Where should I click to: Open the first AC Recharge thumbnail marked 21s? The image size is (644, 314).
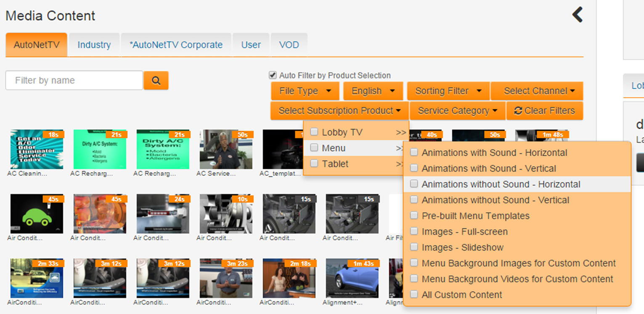pyautogui.click(x=100, y=149)
